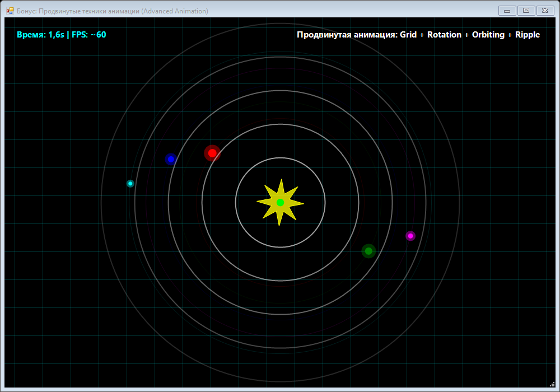Click the app icon in the title bar

point(10,11)
